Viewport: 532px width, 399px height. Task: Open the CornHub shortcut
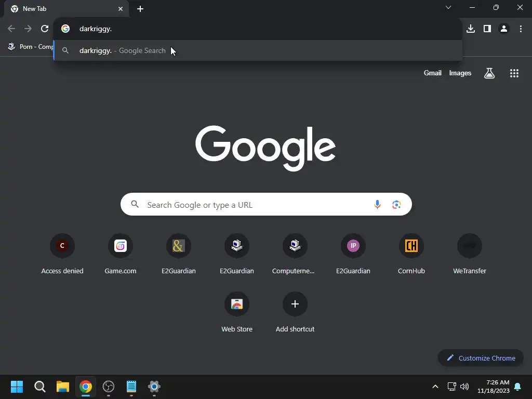click(x=411, y=254)
